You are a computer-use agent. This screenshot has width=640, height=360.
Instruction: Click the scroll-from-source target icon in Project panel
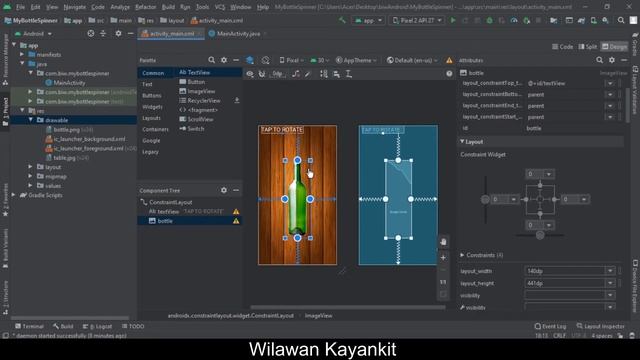[x=91, y=33]
